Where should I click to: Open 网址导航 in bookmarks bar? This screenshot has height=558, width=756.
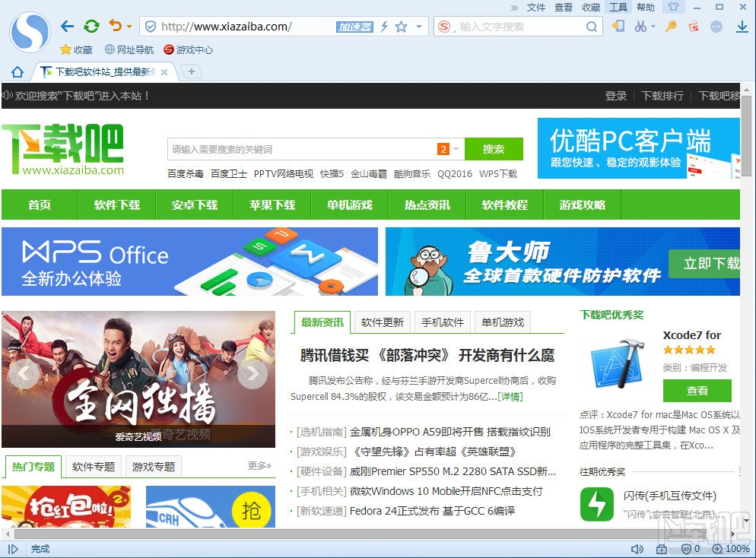pyautogui.click(x=129, y=49)
